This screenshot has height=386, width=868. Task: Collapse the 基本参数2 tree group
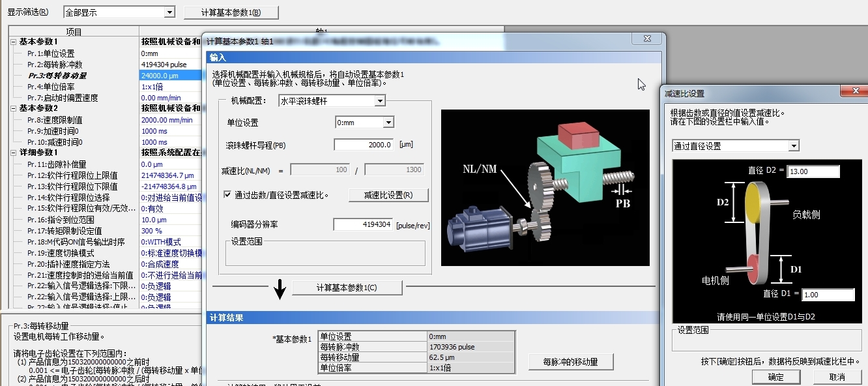coord(13,108)
